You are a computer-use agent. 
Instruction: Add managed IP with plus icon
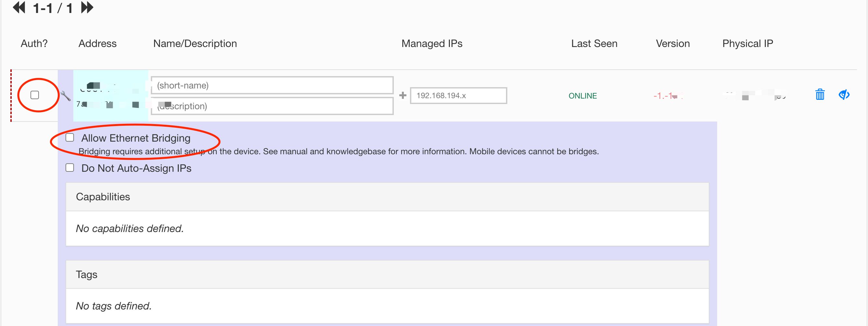(403, 96)
